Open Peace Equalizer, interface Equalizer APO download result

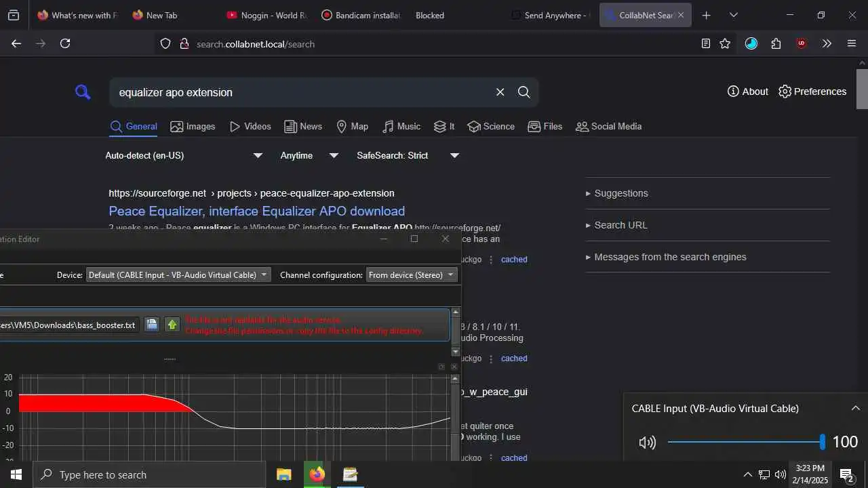(x=257, y=211)
